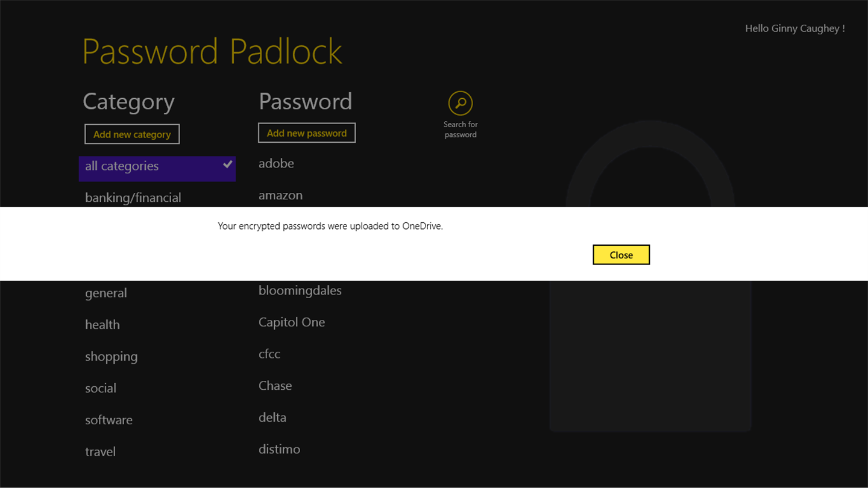Click Add new category button
Screen dimensions: 868x488
(132, 134)
